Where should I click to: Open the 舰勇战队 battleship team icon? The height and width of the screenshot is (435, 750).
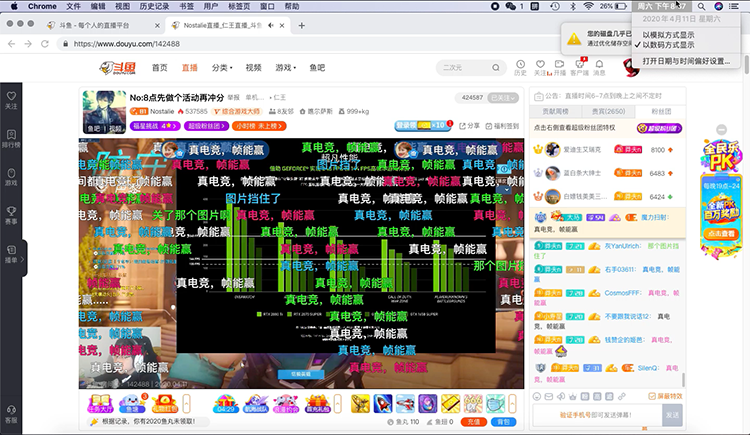[256, 404]
